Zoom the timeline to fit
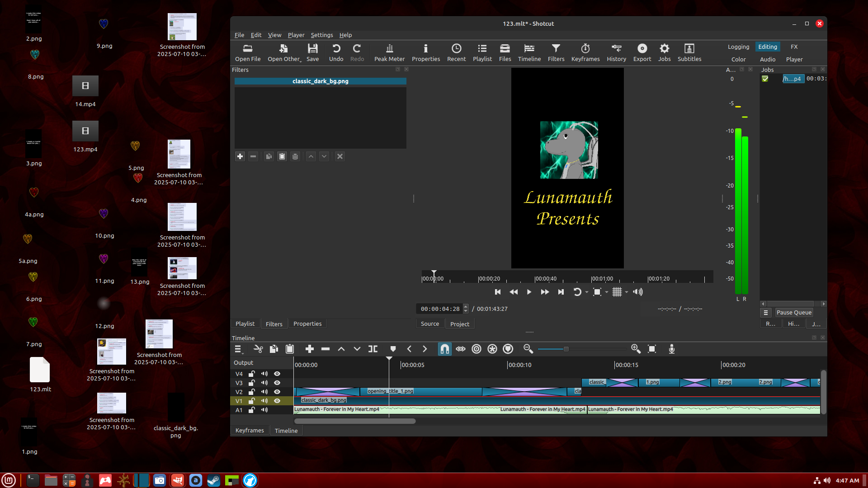 tap(652, 349)
